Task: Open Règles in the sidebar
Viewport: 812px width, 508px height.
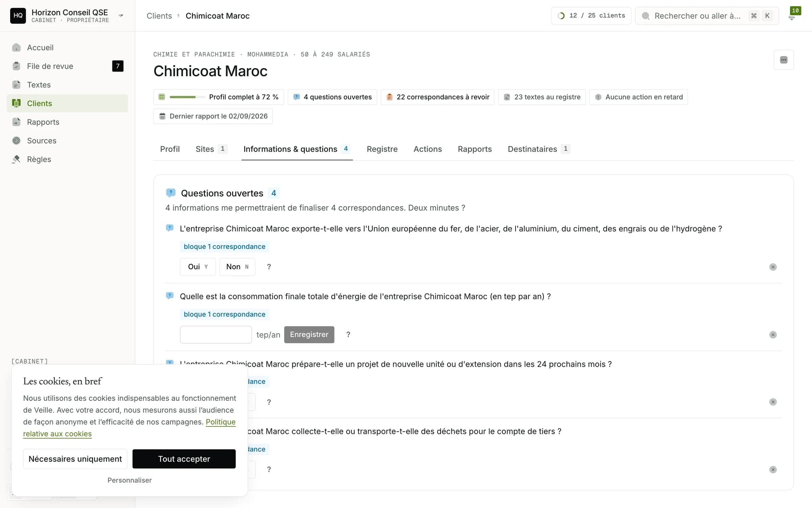Action: tap(67, 159)
